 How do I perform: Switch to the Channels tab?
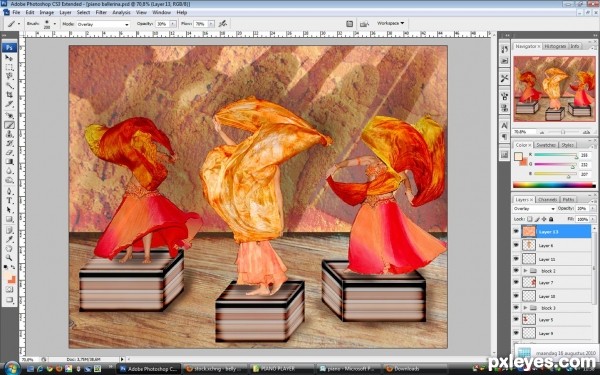click(548, 200)
